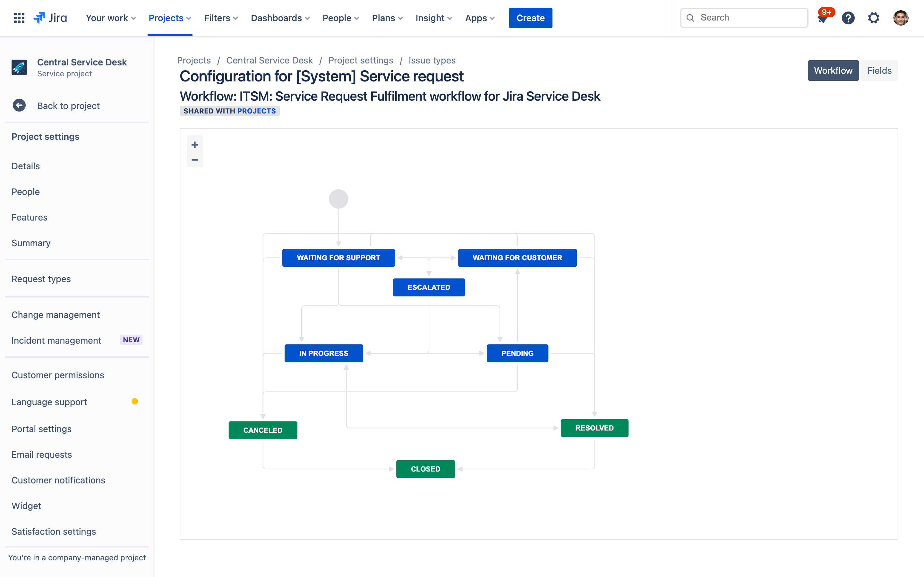Screen dimensions: 924x577
Task: Select the Workflow tab
Action: click(x=833, y=71)
